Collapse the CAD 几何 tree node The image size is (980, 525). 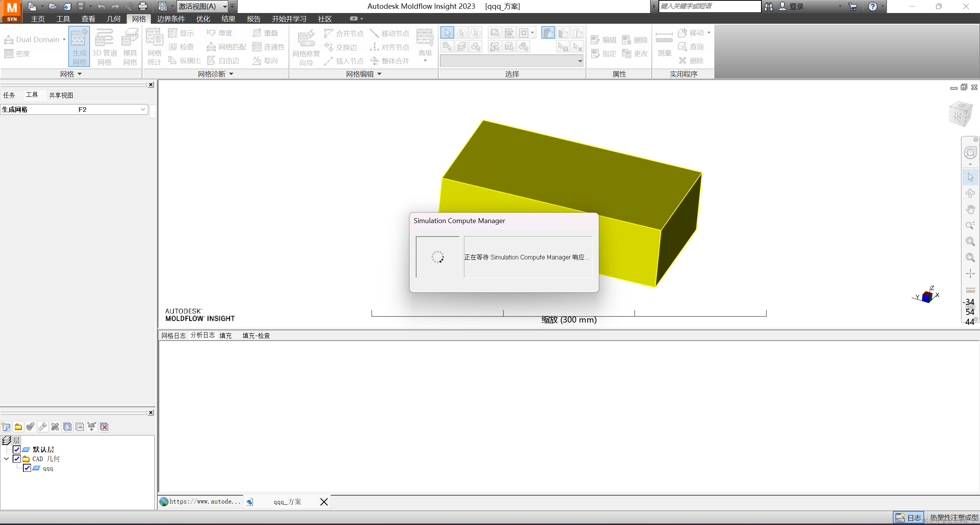[x=7, y=458]
